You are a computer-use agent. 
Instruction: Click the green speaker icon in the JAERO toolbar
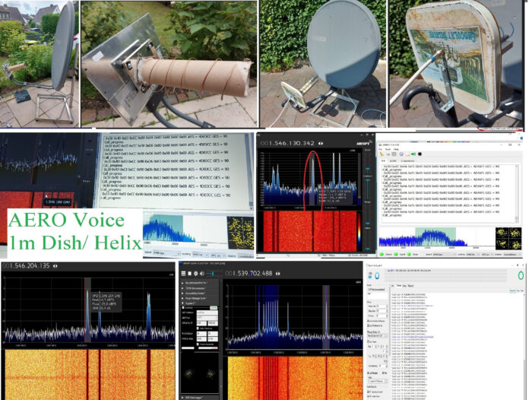[413, 154]
